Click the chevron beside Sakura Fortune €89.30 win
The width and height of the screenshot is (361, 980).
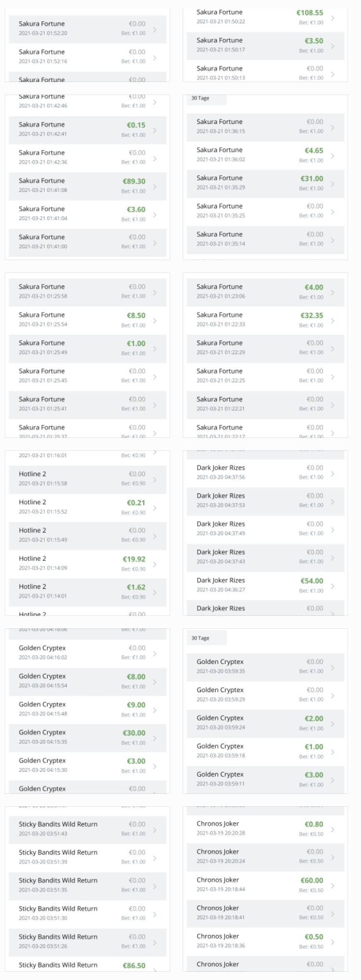pyautogui.click(x=154, y=186)
